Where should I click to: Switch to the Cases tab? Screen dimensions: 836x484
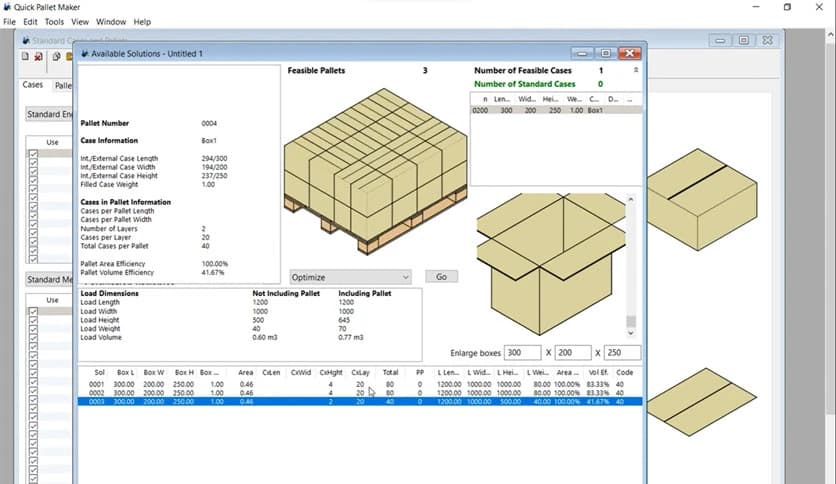coord(33,85)
